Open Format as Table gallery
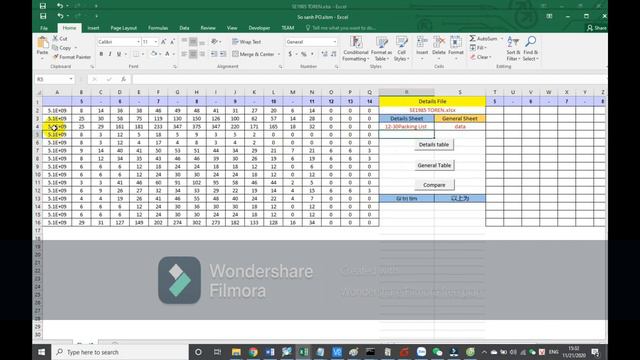Image resolution: width=640 pixels, height=360 pixels. pos(381,49)
